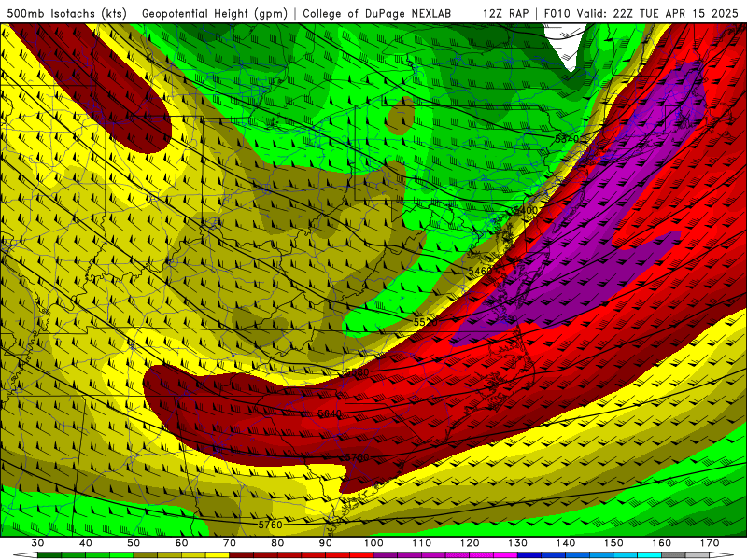
Task: Click the 150 value on the color scale
Action: pyautogui.click(x=613, y=543)
